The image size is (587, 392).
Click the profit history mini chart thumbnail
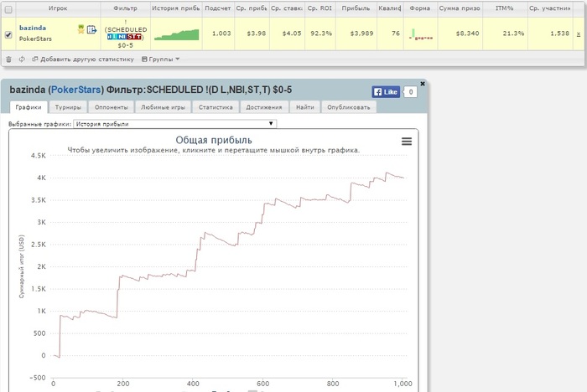tap(176, 34)
